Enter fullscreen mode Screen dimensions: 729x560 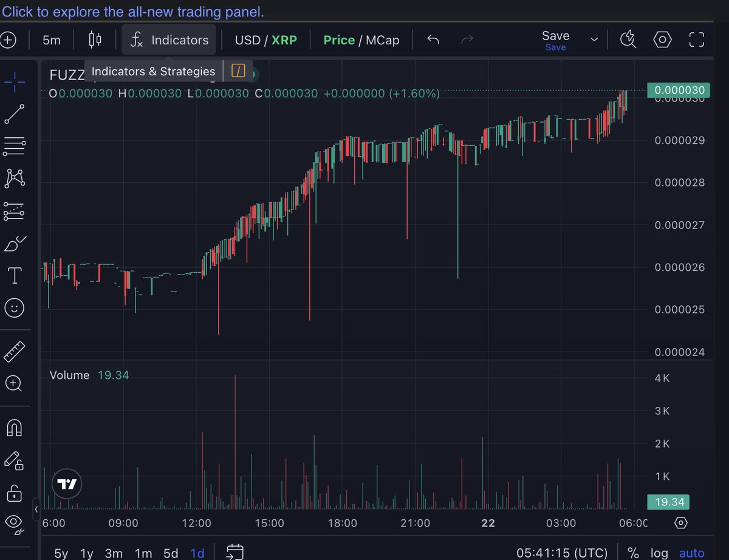pos(696,40)
